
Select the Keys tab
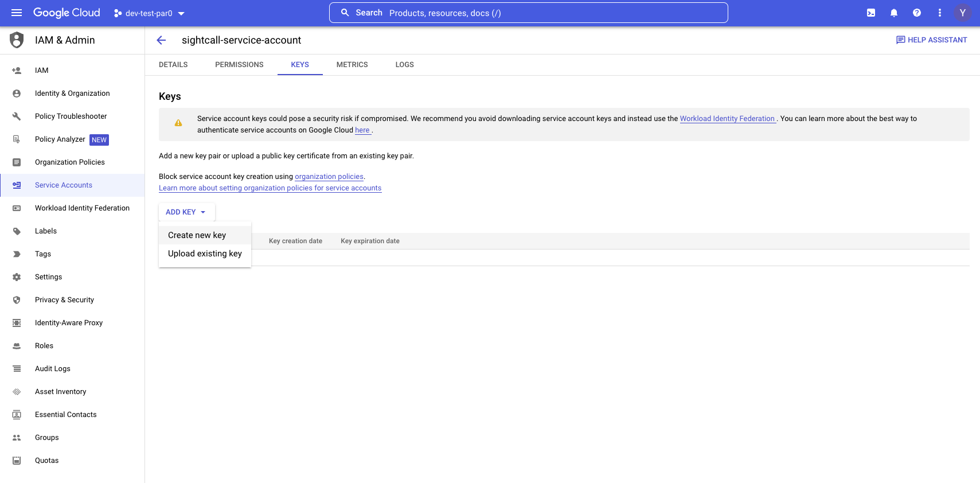300,65
